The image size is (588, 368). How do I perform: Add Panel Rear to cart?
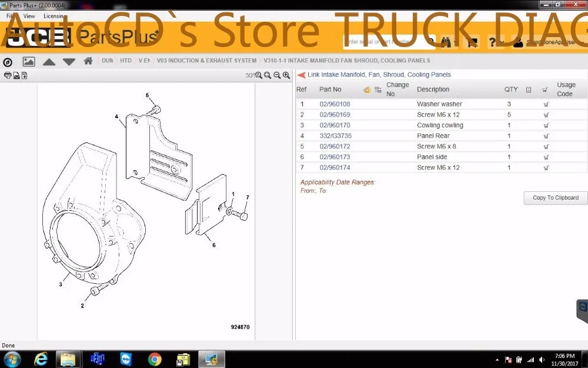click(546, 135)
